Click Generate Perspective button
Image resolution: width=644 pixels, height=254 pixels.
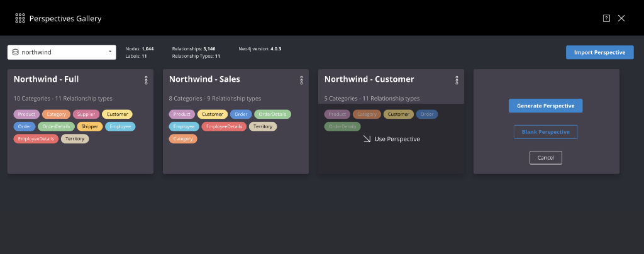pyautogui.click(x=545, y=106)
